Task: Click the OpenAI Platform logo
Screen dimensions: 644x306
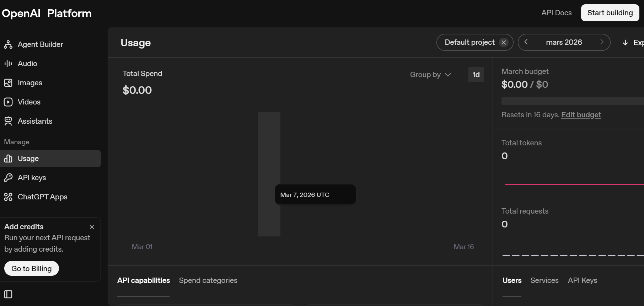Action: click(x=47, y=14)
